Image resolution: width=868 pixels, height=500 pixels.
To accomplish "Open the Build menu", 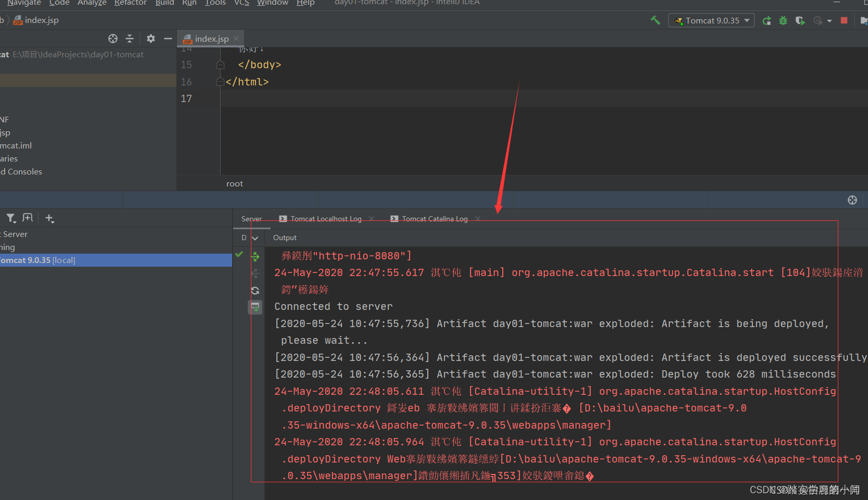I will point(164,3).
